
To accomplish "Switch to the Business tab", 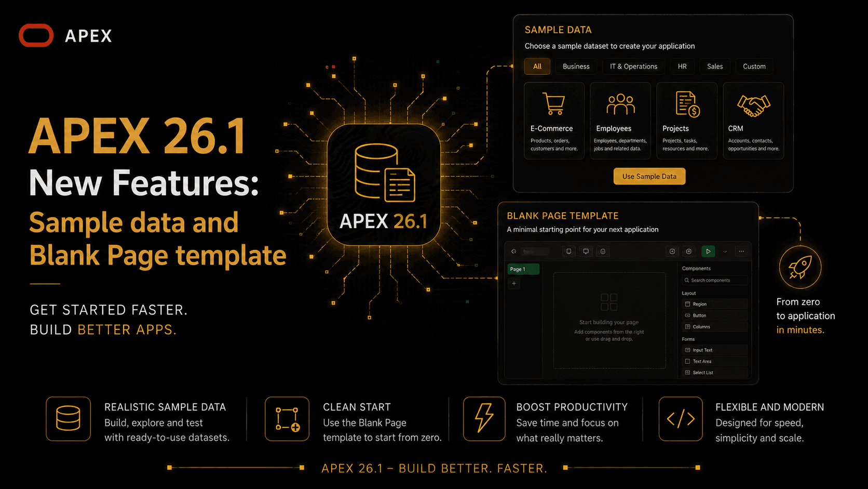I will [576, 67].
